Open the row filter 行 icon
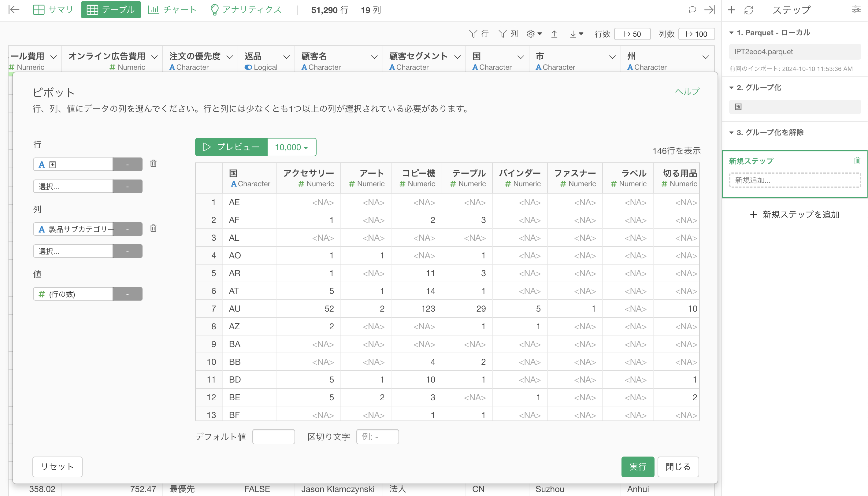The image size is (868, 496). pyautogui.click(x=479, y=34)
